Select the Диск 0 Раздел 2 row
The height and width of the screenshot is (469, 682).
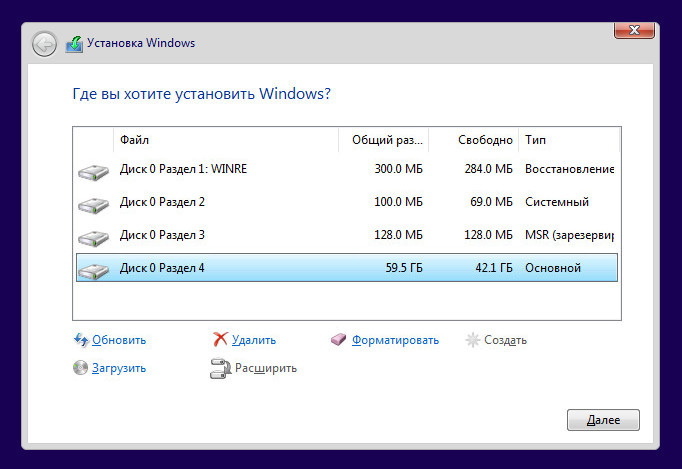pyautogui.click(x=347, y=202)
